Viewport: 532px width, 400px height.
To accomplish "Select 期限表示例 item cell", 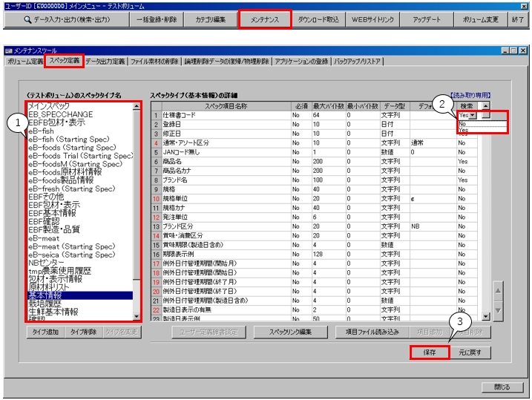I will [x=226, y=254].
